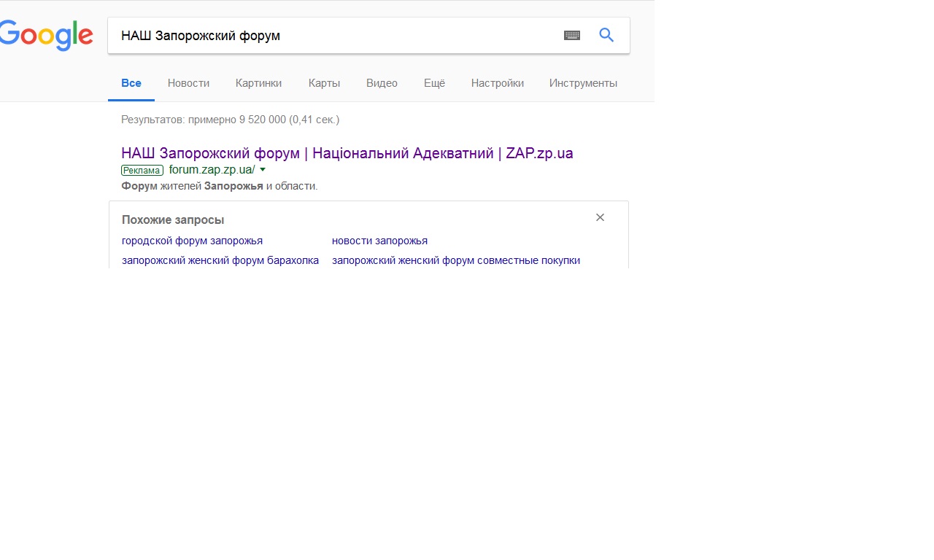This screenshot has width=934, height=560.
Task: Open the Карты tab
Action: (x=324, y=83)
